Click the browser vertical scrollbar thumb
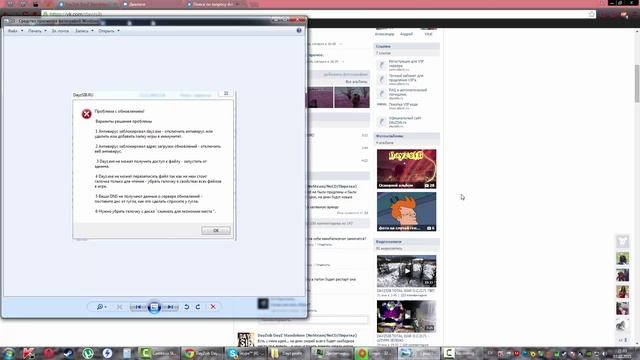The height and width of the screenshot is (360, 640). (637, 83)
